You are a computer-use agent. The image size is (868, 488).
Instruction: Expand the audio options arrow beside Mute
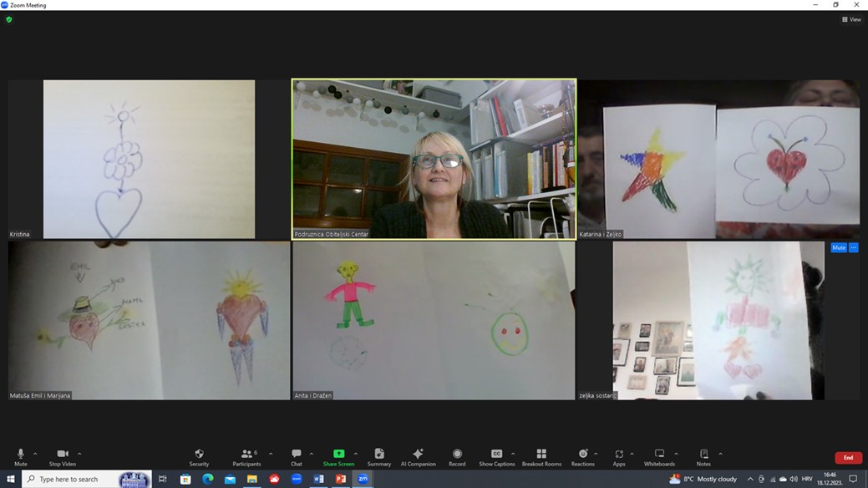pos(35,454)
